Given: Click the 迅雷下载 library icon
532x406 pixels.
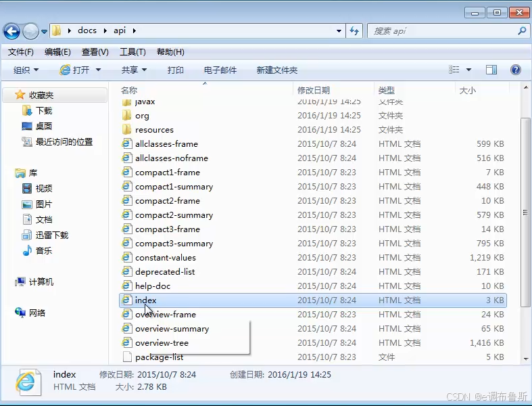Looking at the screenshot, I should point(27,235).
